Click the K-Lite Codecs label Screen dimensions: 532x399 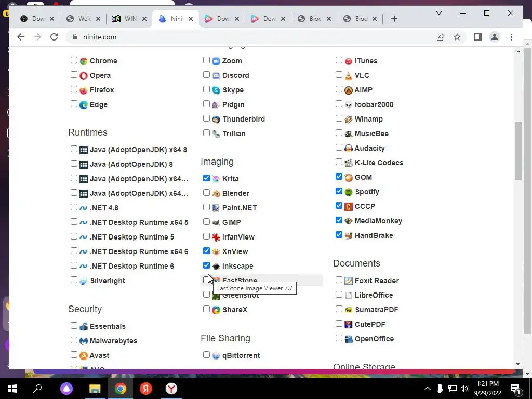(379, 163)
